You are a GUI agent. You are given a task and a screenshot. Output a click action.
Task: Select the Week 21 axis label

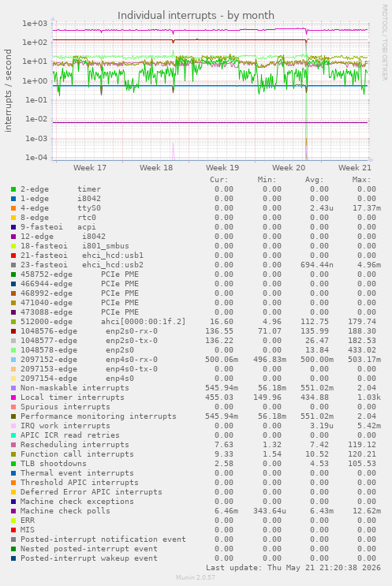pyautogui.click(x=355, y=168)
